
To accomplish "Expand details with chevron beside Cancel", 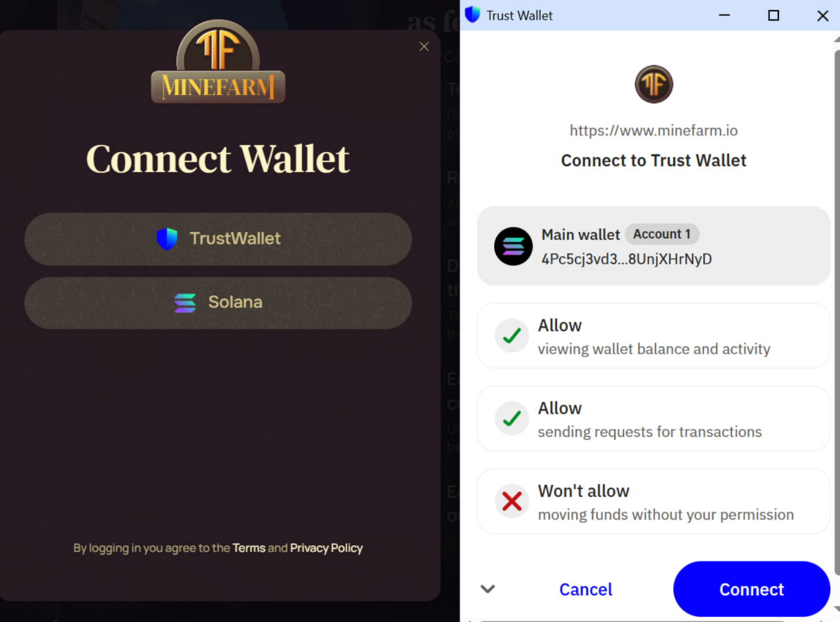I will click(488, 589).
